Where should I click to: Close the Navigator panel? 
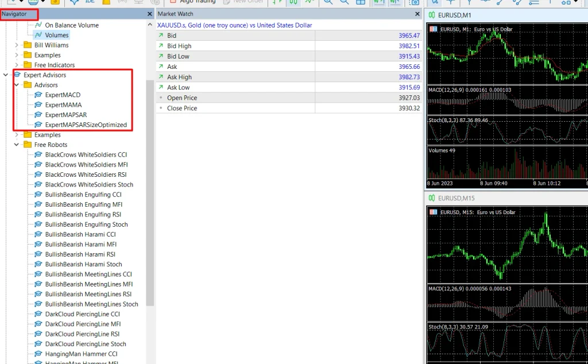(150, 14)
